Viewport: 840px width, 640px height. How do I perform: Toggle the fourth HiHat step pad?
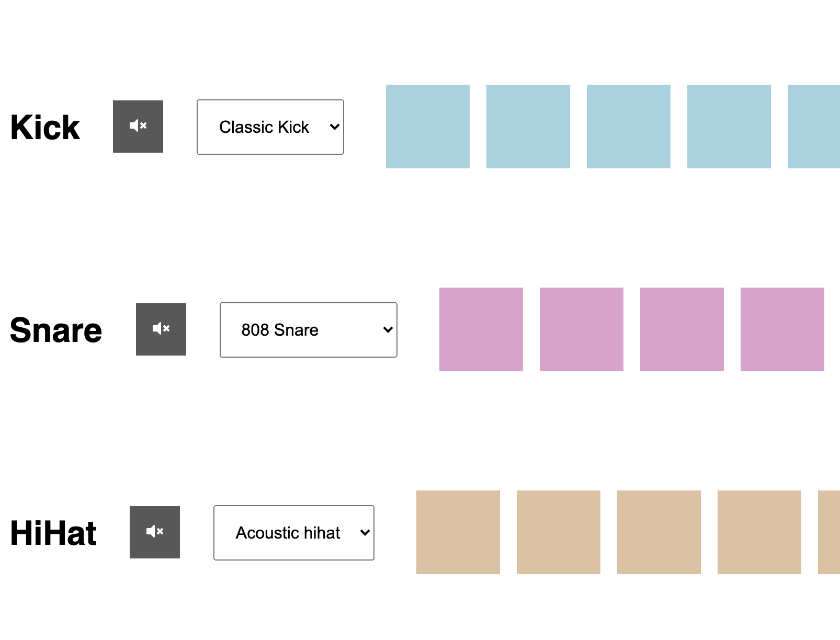click(x=759, y=532)
